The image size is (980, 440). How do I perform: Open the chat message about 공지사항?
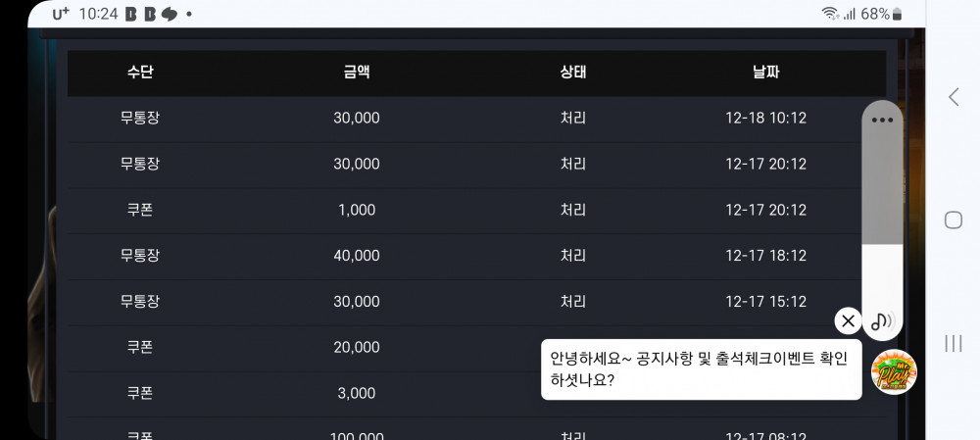(702, 369)
